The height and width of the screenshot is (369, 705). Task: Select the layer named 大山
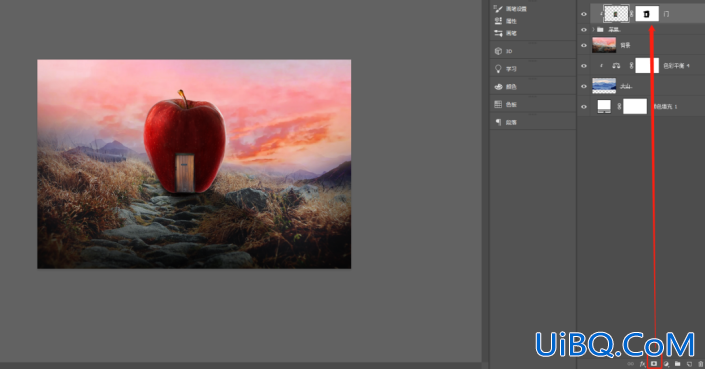coord(626,86)
